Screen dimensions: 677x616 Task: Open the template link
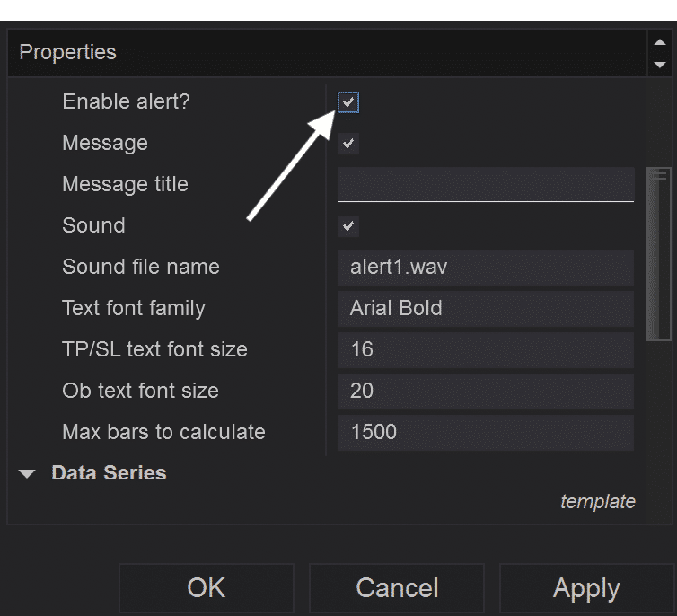pyautogui.click(x=598, y=502)
